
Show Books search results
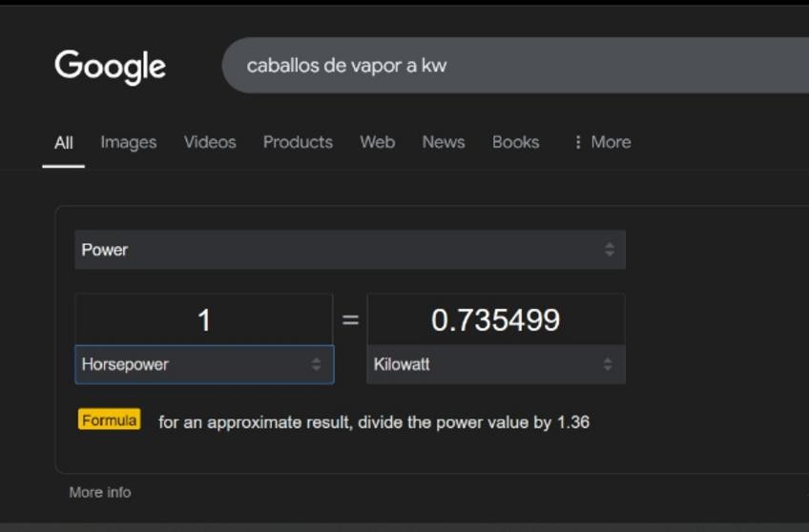(x=515, y=143)
